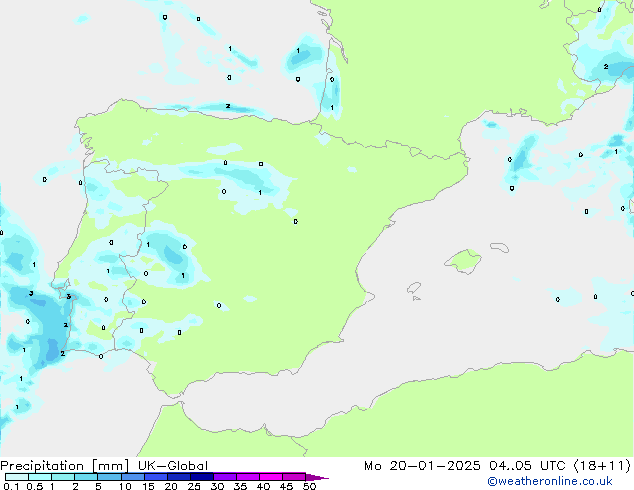Click the '40' legend scale label
Viewport: 634px width, 490px height.
(263, 486)
